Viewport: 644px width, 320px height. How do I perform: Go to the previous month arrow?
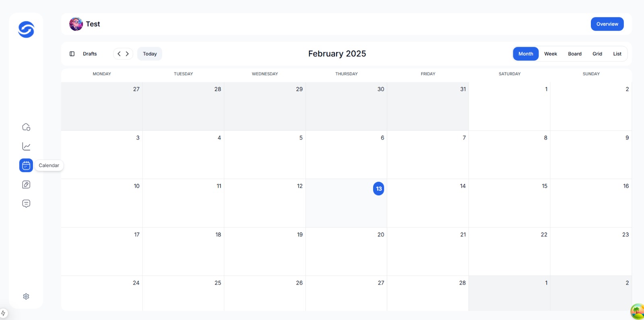(119, 54)
